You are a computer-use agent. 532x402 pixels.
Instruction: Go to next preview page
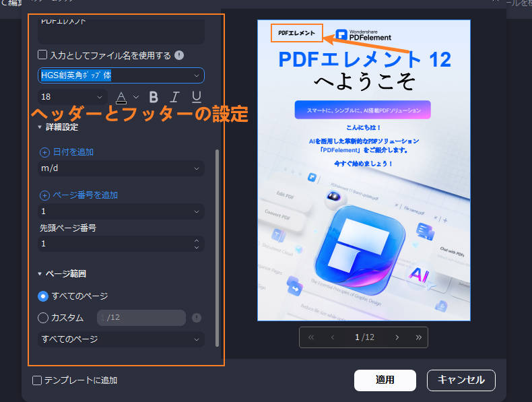[397, 337]
